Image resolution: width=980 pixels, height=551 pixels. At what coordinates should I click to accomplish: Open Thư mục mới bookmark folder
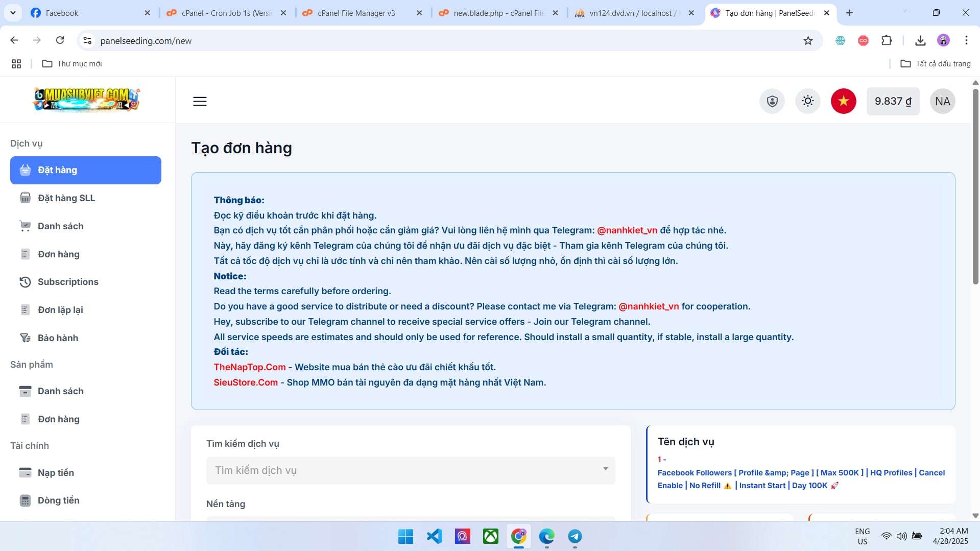pos(72,64)
